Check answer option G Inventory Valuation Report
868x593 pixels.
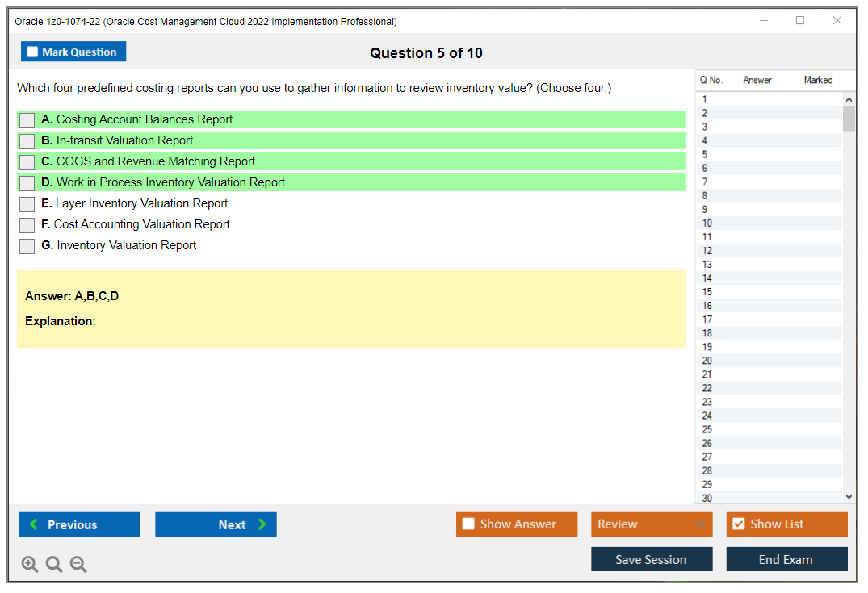[26, 245]
